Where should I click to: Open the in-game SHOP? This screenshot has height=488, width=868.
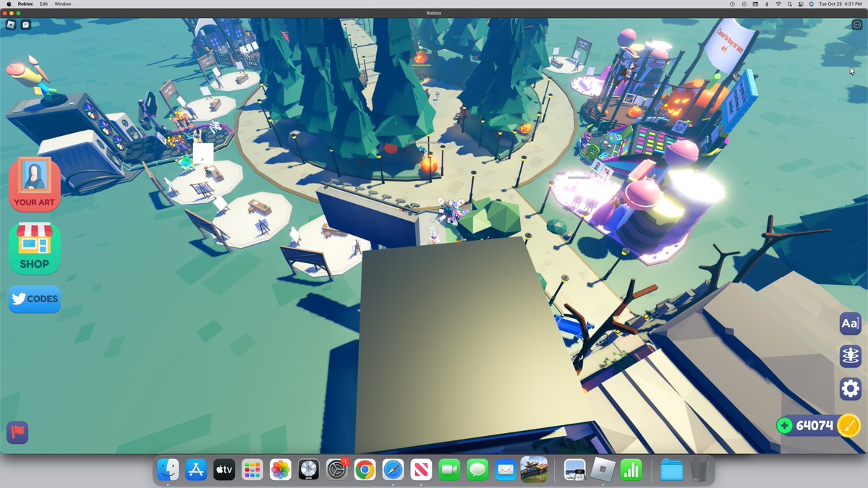pos(34,248)
